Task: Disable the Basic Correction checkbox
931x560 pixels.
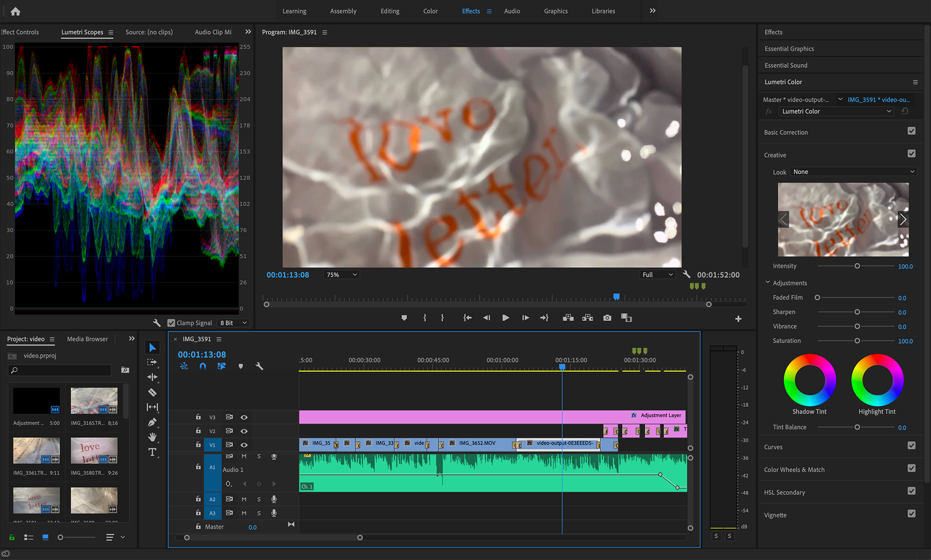Action: click(912, 131)
